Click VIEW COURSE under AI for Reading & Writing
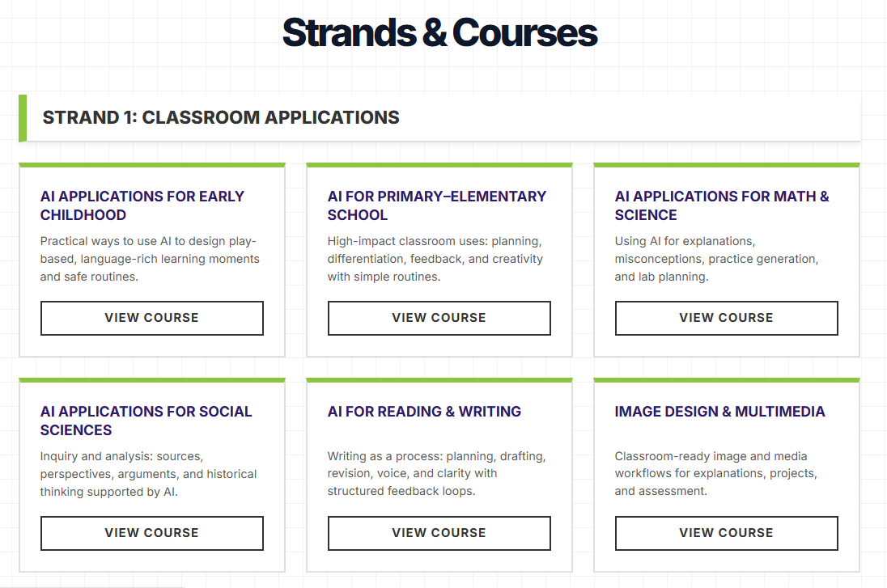 point(439,533)
